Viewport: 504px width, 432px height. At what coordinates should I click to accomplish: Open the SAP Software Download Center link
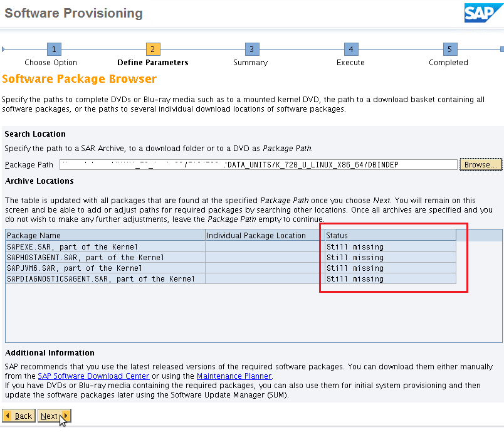click(93, 376)
